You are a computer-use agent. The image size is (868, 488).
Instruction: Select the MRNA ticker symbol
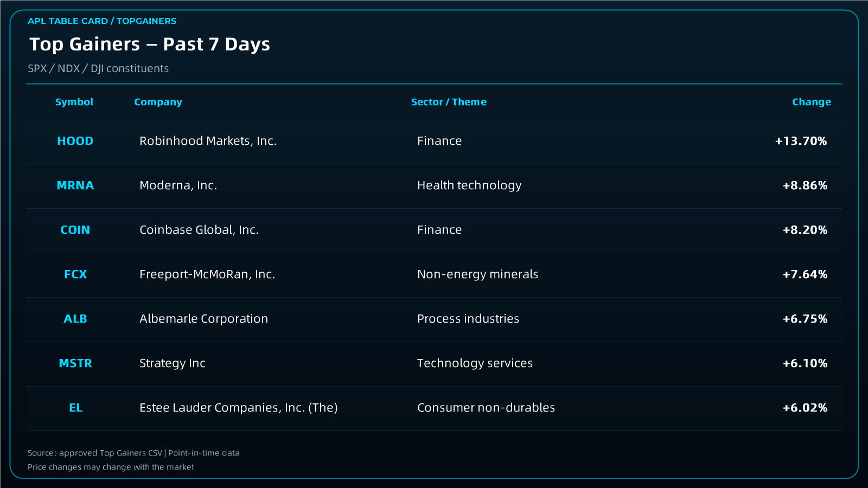tap(75, 185)
